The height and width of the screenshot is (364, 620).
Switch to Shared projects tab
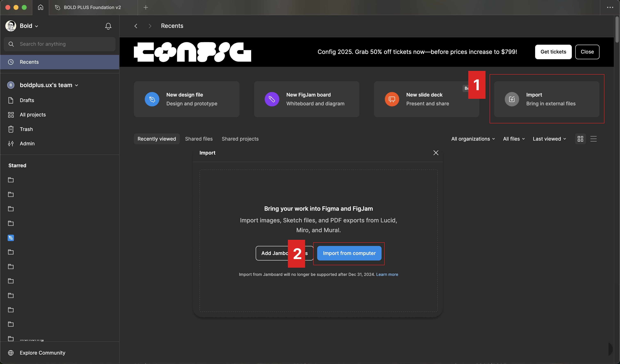[240, 139]
